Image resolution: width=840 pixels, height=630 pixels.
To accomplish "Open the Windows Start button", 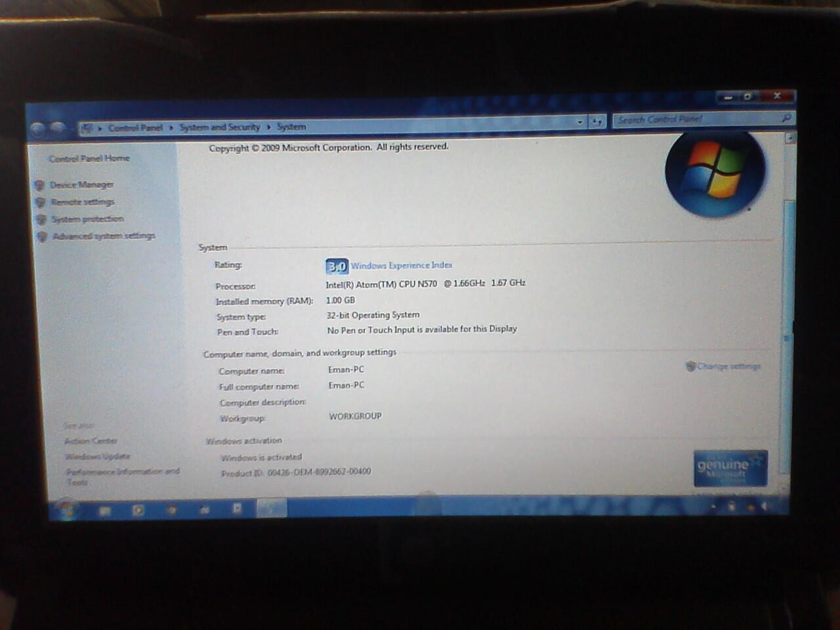I will 66,509.
